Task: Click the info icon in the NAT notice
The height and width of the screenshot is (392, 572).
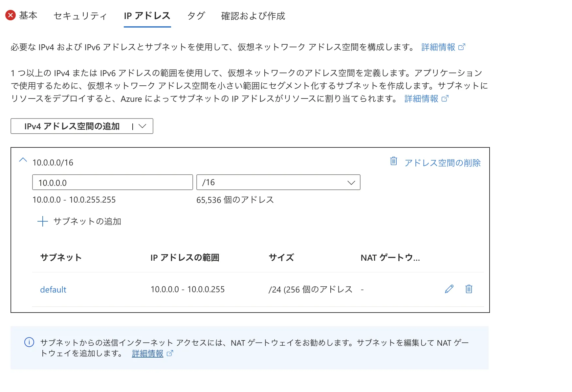Action: pyautogui.click(x=29, y=342)
